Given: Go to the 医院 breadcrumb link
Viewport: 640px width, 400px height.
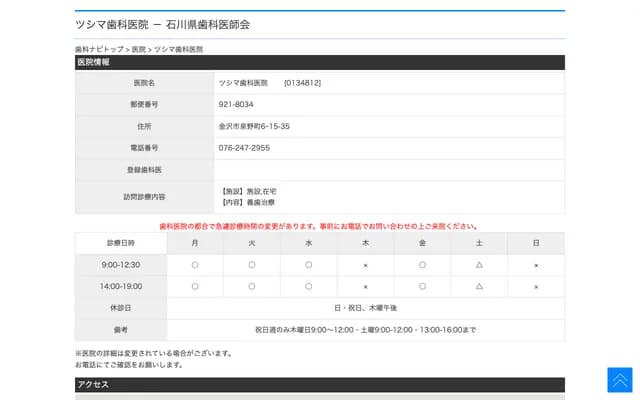Looking at the screenshot, I should 139,49.
